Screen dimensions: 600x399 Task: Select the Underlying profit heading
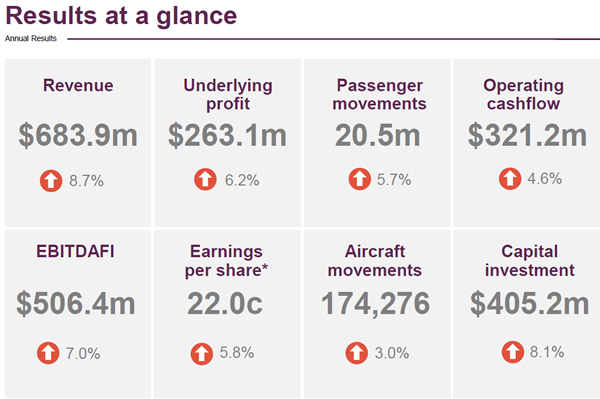pyautogui.click(x=228, y=94)
